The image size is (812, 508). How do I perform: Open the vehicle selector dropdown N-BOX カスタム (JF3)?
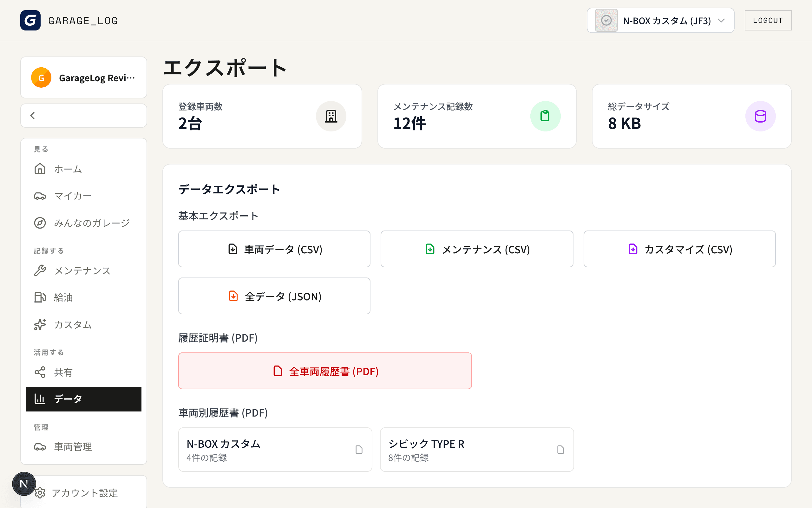coord(660,21)
